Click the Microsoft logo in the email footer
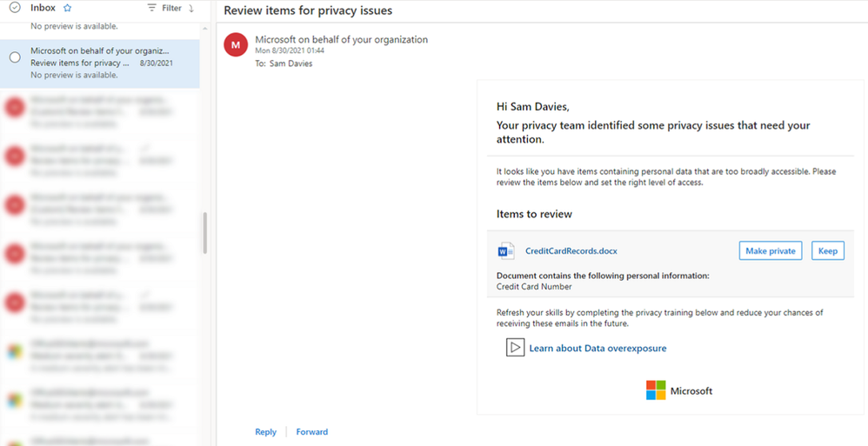This screenshot has height=446, width=868. click(656, 390)
